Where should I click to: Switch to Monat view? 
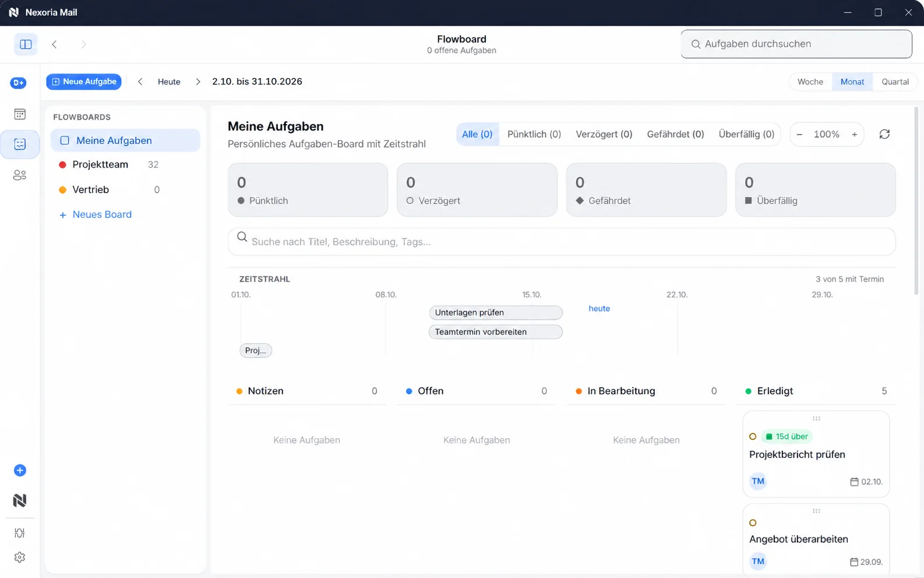click(852, 82)
